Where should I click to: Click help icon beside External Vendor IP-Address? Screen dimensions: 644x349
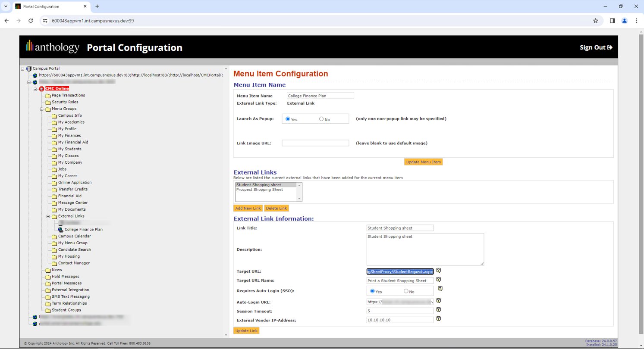[439, 319]
